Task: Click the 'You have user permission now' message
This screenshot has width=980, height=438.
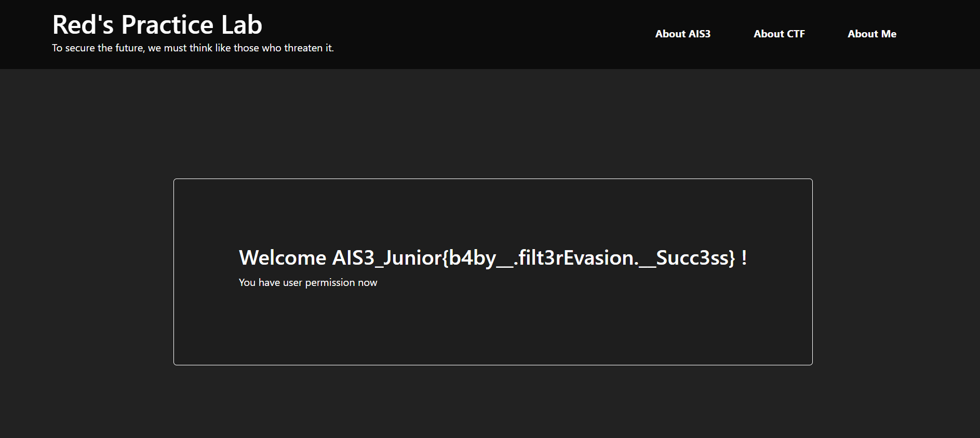Action: tap(307, 282)
